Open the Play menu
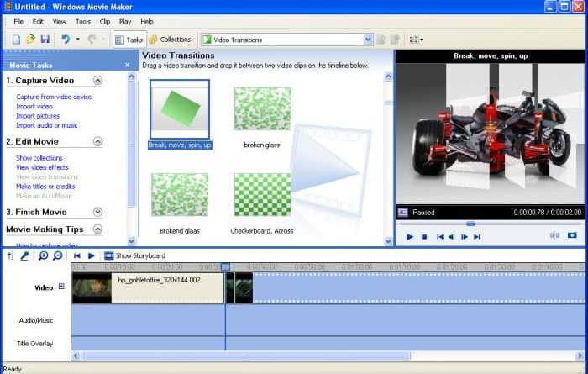588x374 pixels. (125, 22)
